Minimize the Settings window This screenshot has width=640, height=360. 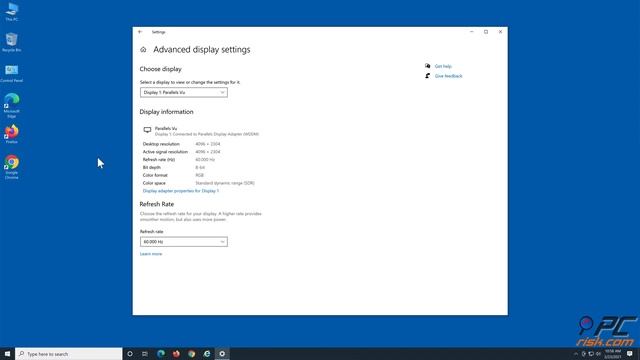click(472, 32)
